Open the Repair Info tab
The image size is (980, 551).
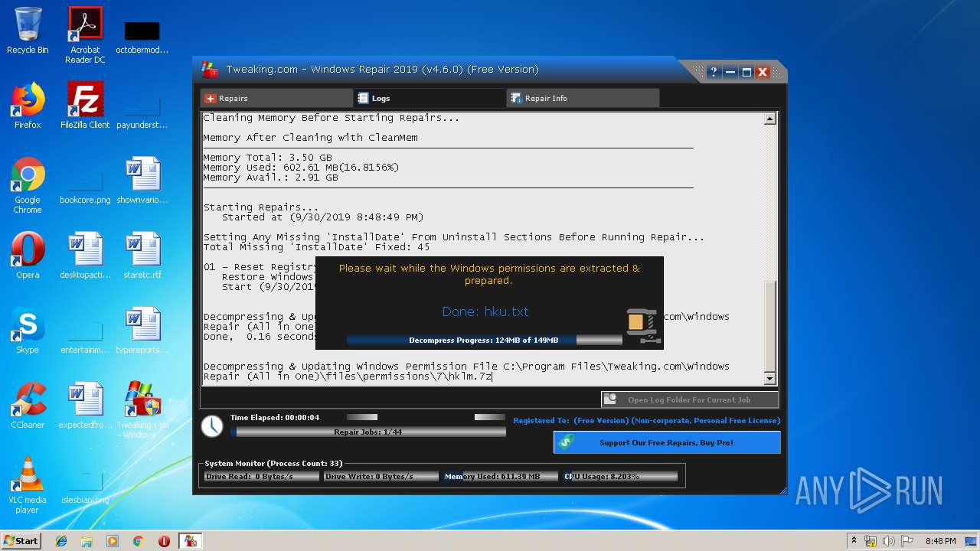point(583,98)
